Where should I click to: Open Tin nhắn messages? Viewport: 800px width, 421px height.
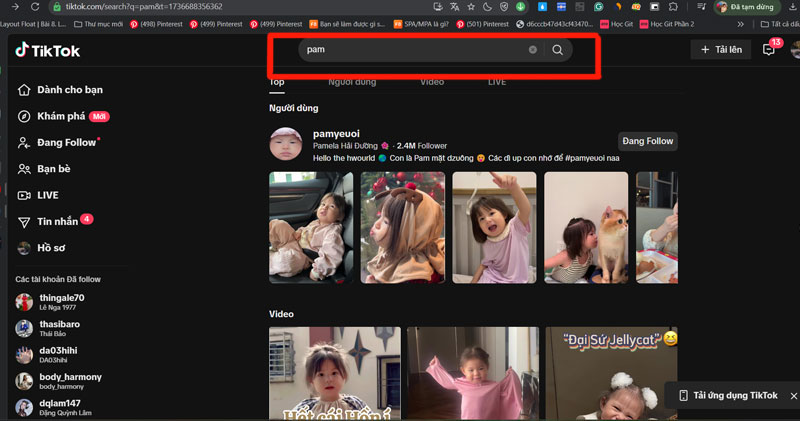(x=57, y=221)
